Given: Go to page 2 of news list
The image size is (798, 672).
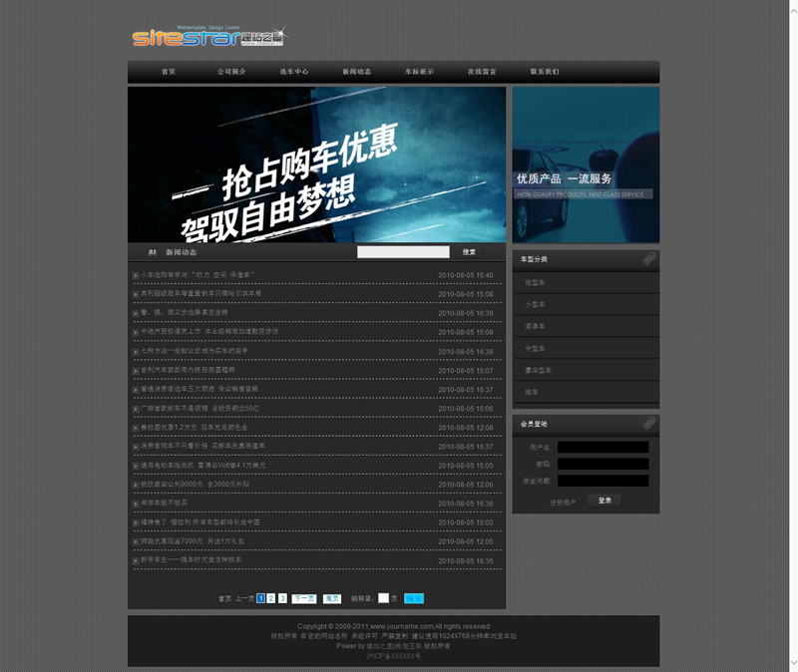Looking at the screenshot, I should [x=271, y=598].
